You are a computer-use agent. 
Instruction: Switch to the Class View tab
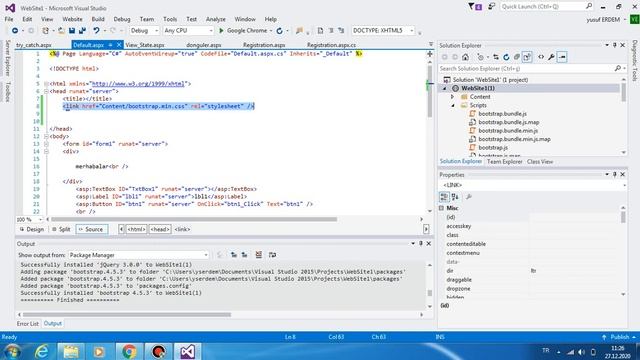coord(540,162)
